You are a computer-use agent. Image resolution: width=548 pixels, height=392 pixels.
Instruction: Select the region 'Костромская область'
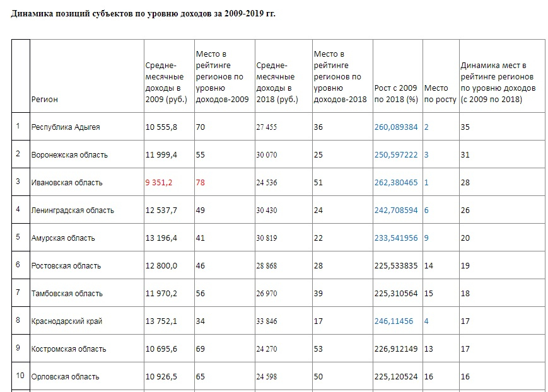(x=69, y=349)
